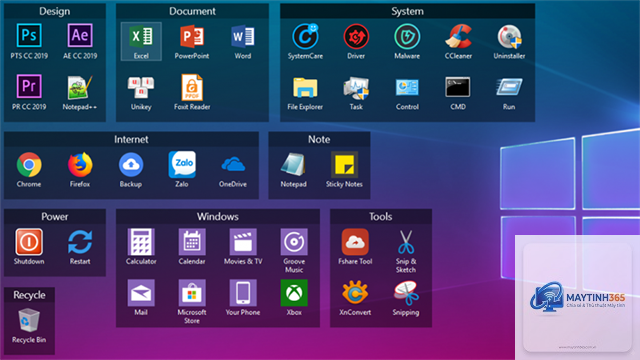Open Premiere PR CC 2019 icon

pos(29,87)
